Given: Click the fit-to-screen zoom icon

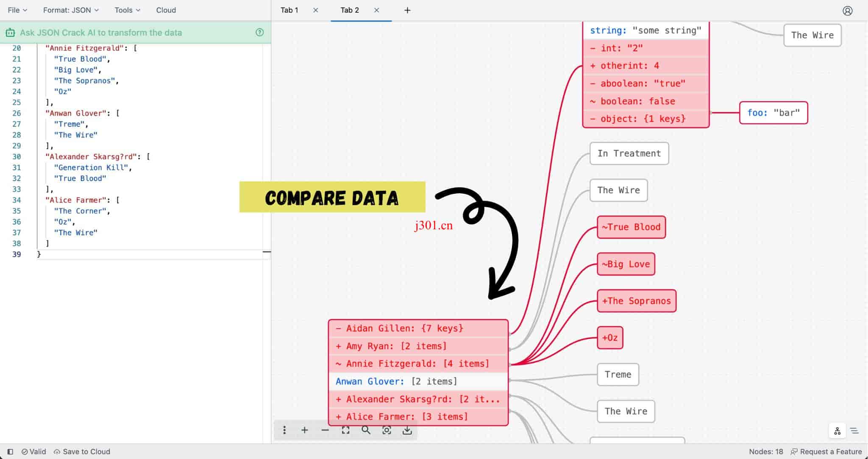Looking at the screenshot, I should point(346,430).
